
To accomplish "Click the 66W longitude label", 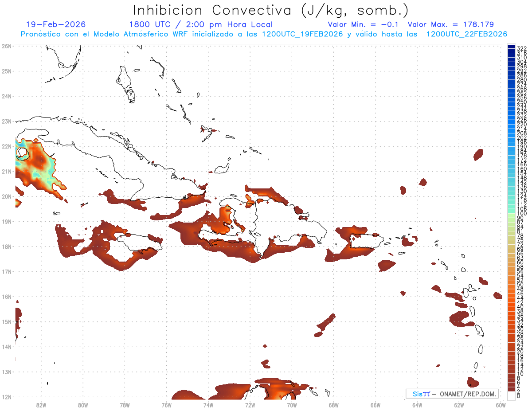I will coord(376,405).
